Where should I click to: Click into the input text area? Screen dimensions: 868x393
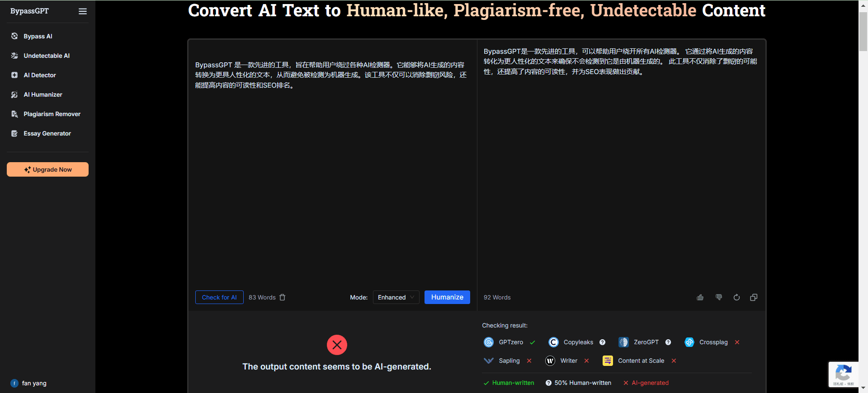click(332, 181)
